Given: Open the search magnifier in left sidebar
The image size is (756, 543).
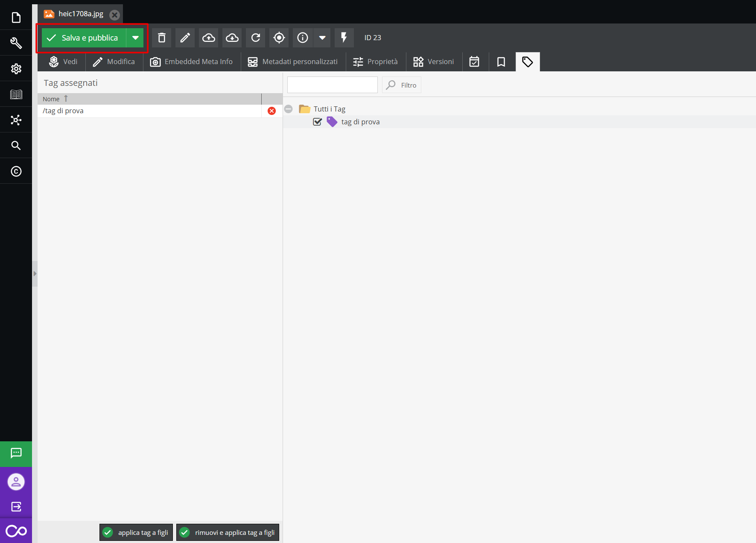Looking at the screenshot, I should [x=16, y=146].
